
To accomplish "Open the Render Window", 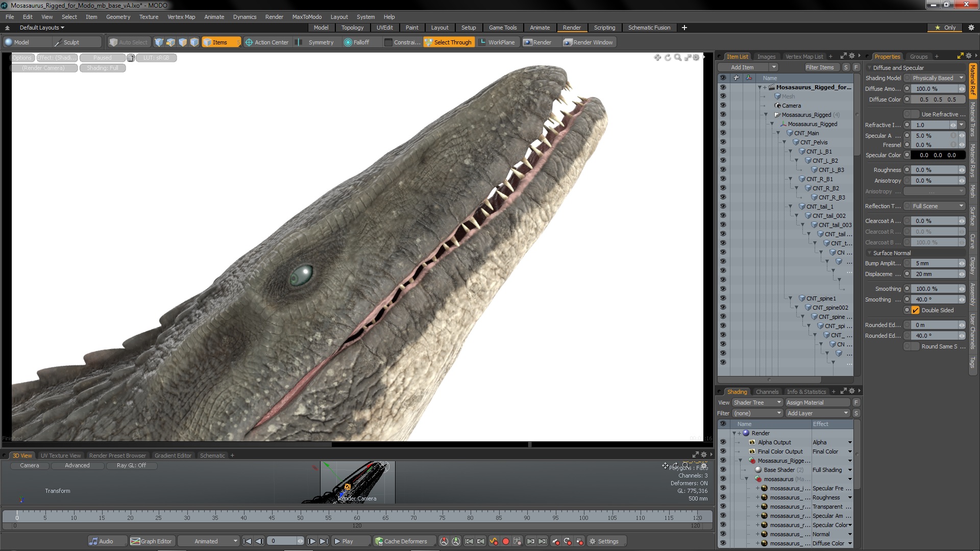I will tap(588, 42).
